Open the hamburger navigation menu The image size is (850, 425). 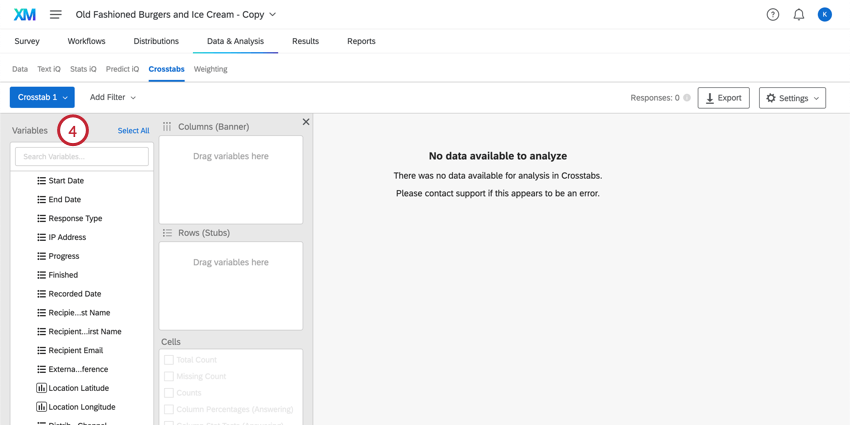click(x=56, y=14)
